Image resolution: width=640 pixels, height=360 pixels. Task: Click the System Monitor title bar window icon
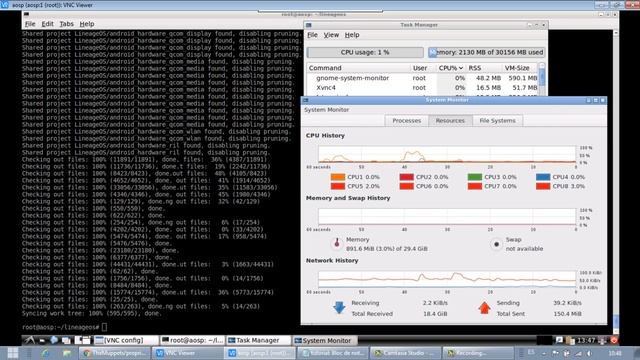coord(306,100)
